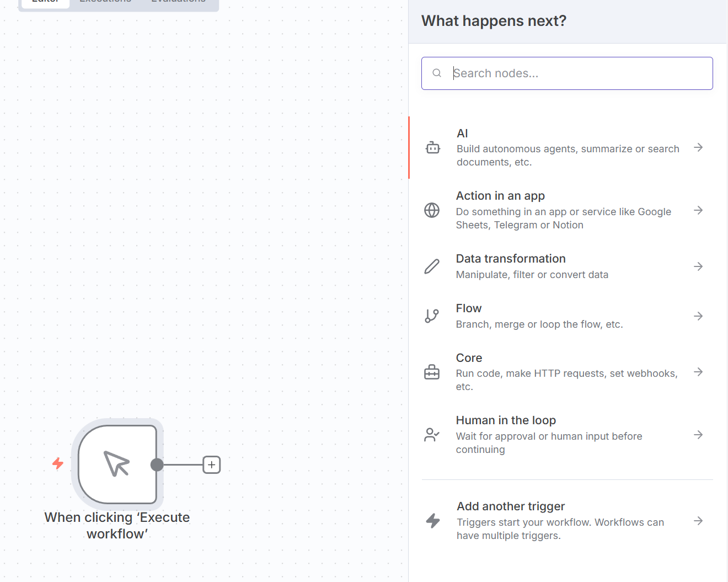This screenshot has width=728, height=582.
Task: Open the Core nodes category title
Action: tap(469, 358)
